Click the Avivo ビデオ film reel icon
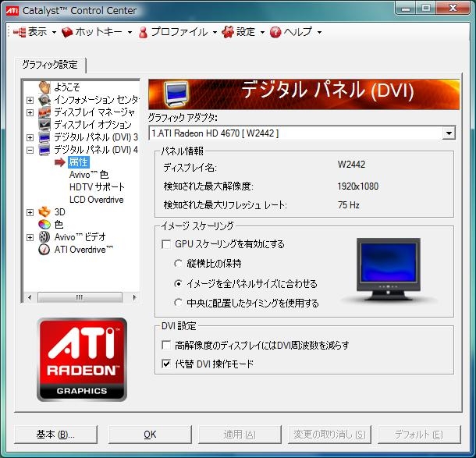 [44, 237]
